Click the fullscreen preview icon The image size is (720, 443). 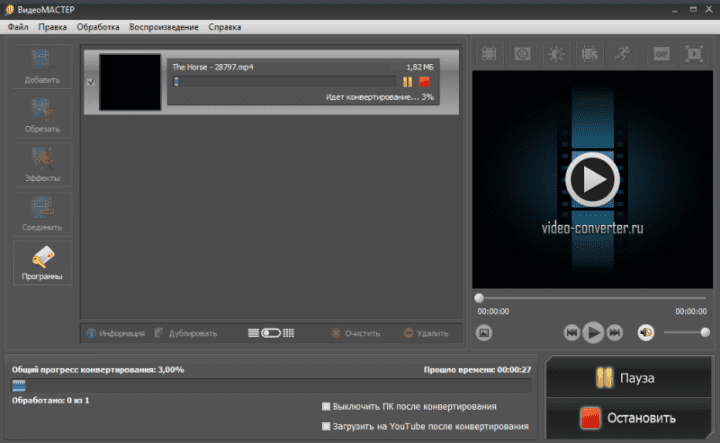click(694, 54)
